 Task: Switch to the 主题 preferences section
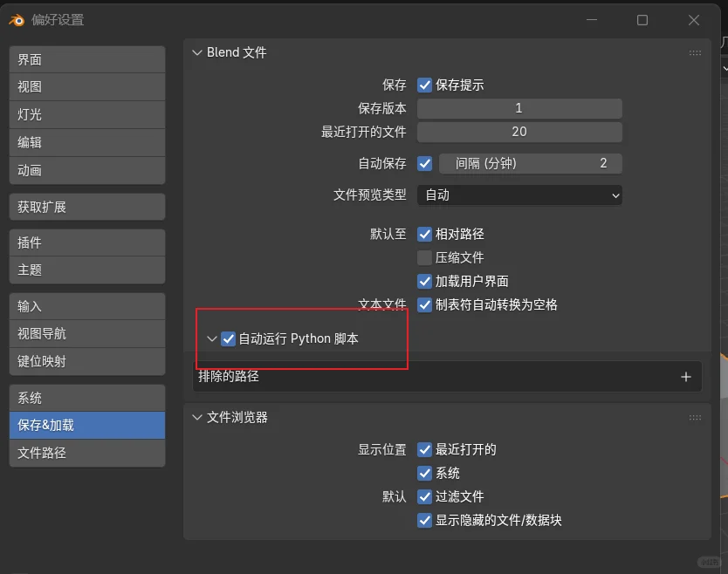coord(86,270)
